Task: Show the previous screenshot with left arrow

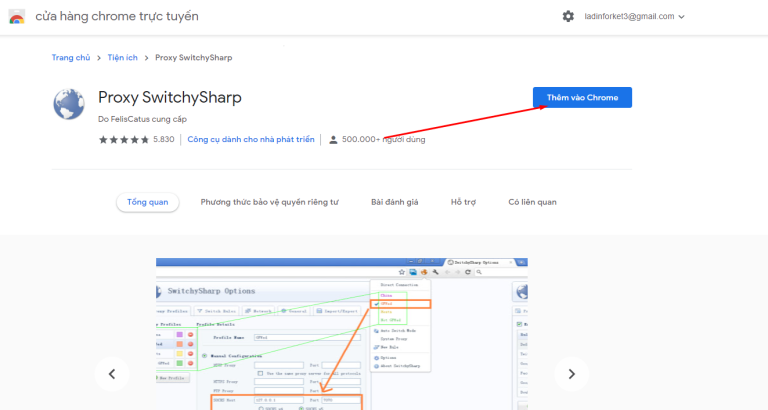Action: coord(112,374)
